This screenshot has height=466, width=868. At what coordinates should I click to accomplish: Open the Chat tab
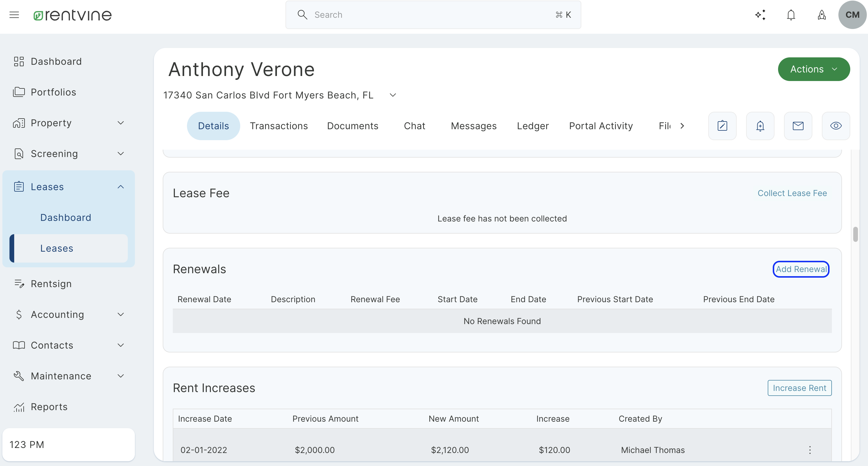pos(414,126)
